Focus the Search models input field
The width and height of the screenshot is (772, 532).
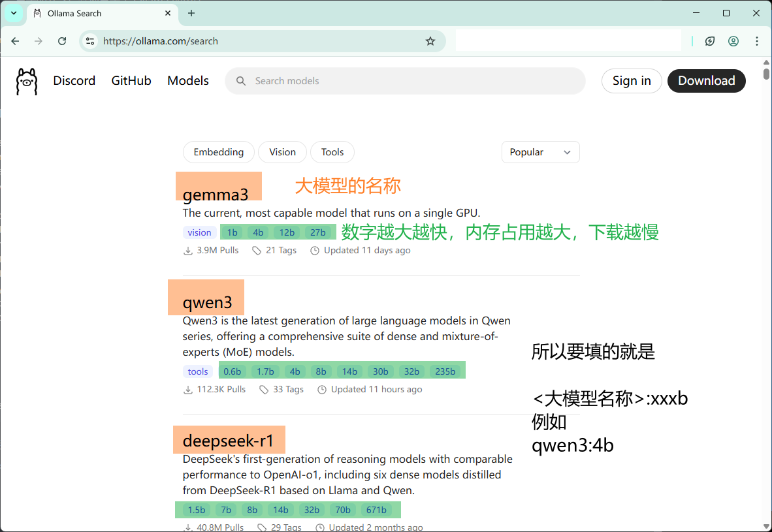405,81
